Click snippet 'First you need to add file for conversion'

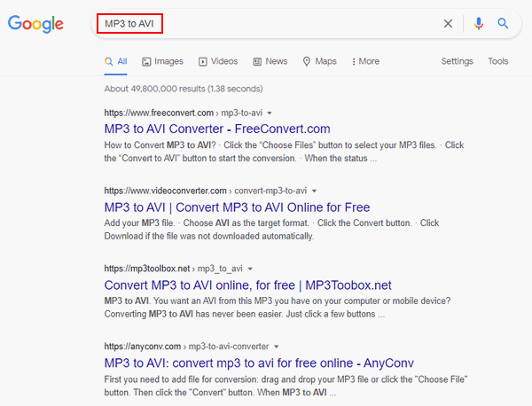181,379
